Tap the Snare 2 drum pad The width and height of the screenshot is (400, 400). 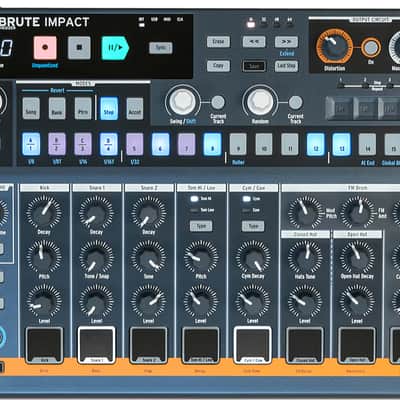click(148, 345)
